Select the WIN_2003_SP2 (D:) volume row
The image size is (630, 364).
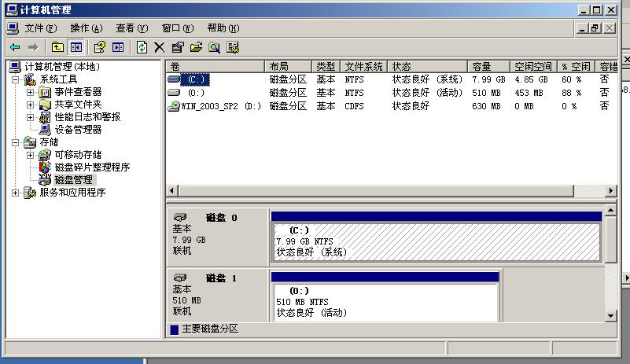392,106
